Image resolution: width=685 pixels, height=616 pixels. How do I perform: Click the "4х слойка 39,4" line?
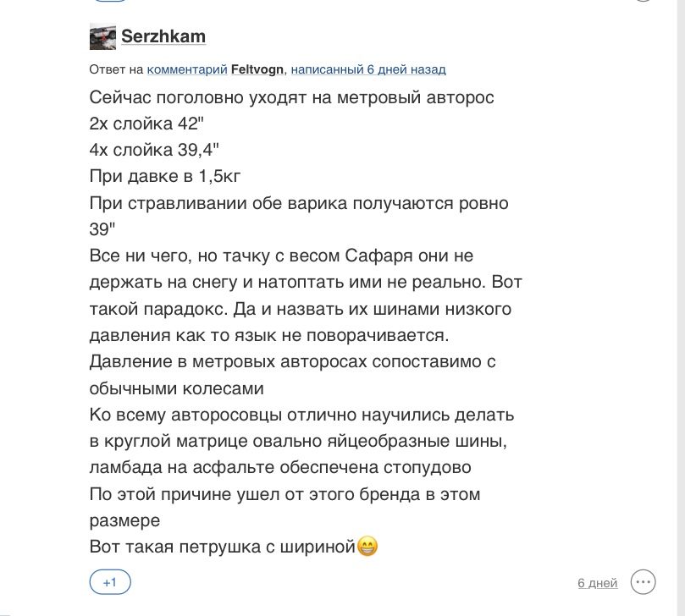pos(154,150)
